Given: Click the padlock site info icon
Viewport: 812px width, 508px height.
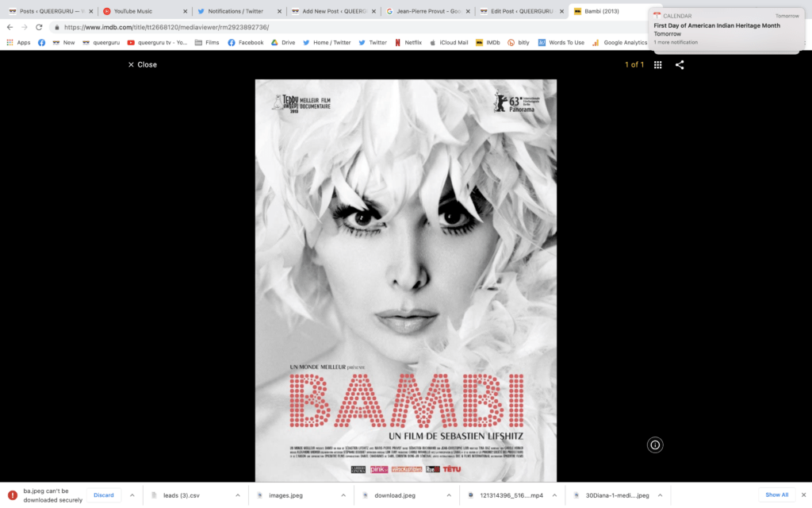Looking at the screenshot, I should pyautogui.click(x=57, y=27).
